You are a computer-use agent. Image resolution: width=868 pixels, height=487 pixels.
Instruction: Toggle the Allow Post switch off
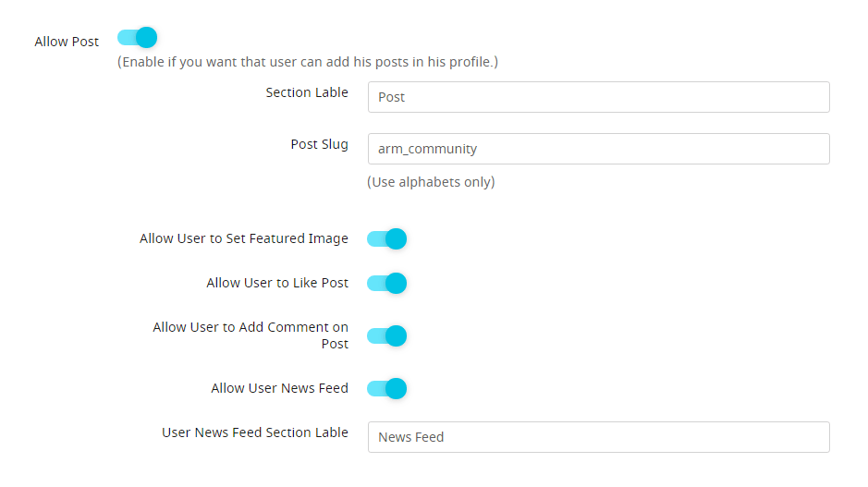138,38
